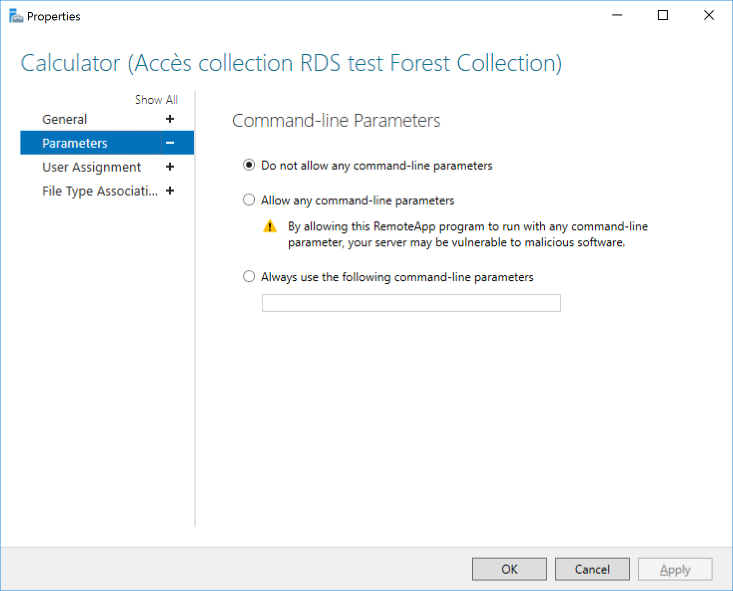Close the Properties dialog window

tap(708, 16)
